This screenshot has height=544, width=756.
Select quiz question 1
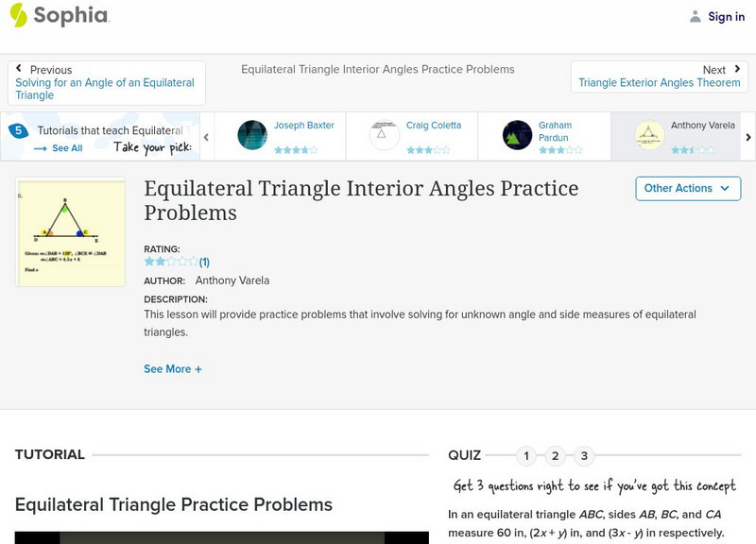coord(526,456)
